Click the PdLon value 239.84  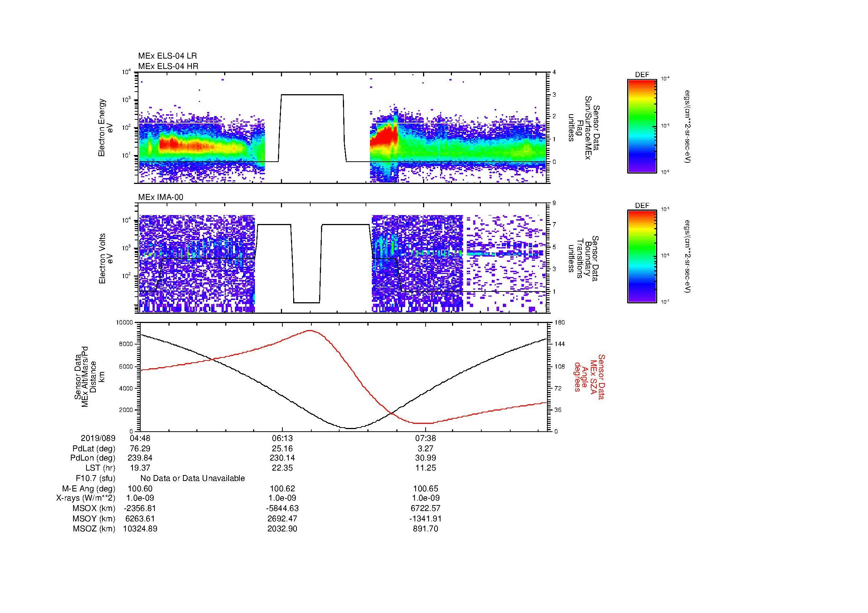click(140, 458)
